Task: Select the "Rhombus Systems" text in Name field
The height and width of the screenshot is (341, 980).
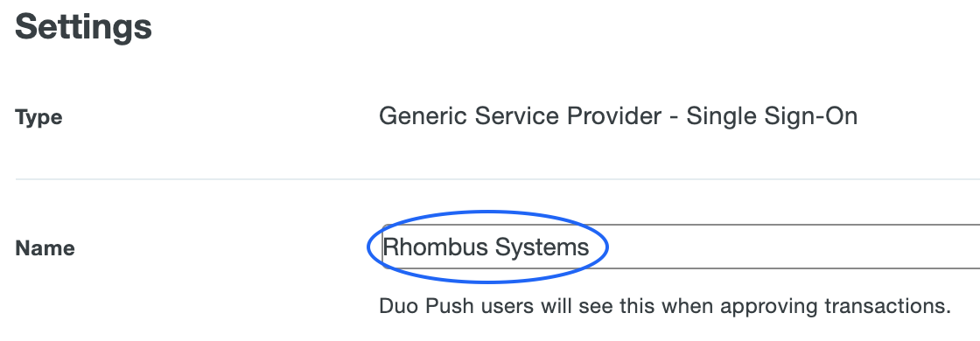Action: click(x=486, y=248)
